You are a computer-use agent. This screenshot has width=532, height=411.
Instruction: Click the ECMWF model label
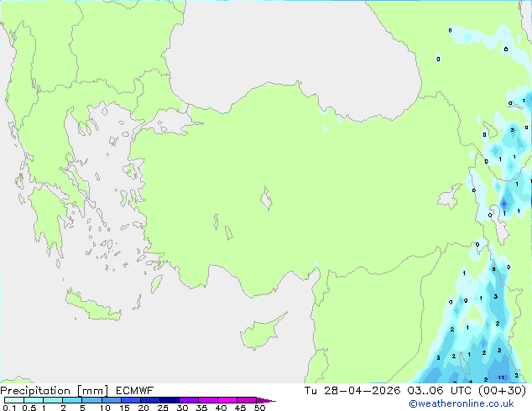click(x=134, y=391)
